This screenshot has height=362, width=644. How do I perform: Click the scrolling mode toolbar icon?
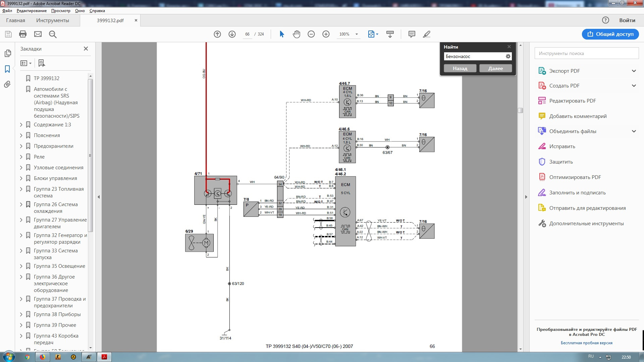point(390,34)
